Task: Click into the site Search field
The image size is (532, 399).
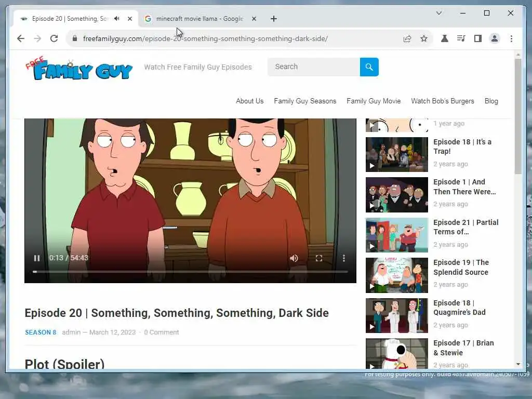Action: coord(314,67)
